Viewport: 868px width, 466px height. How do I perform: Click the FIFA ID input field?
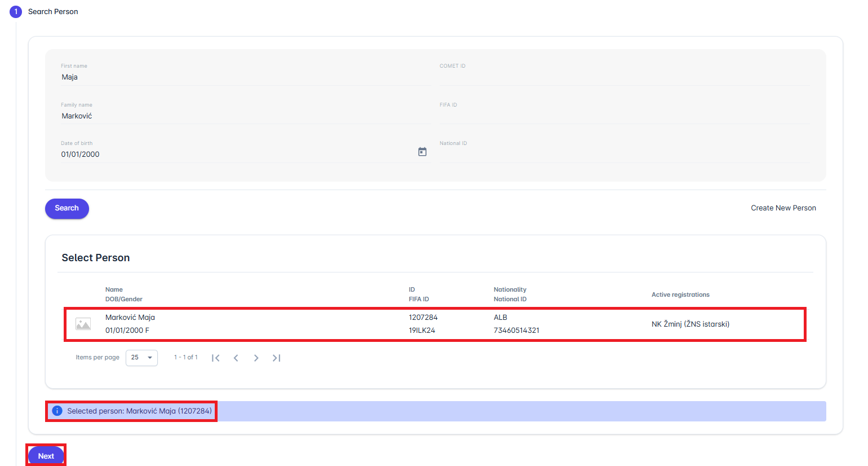pyautogui.click(x=624, y=116)
